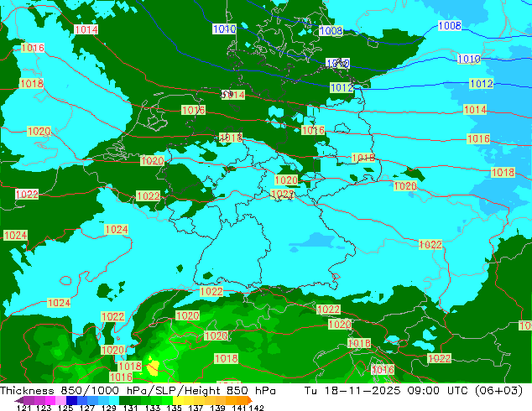The image size is (532, 411).
Task: Click the '1016' label in the bottom-left corner
Action: tap(121, 377)
